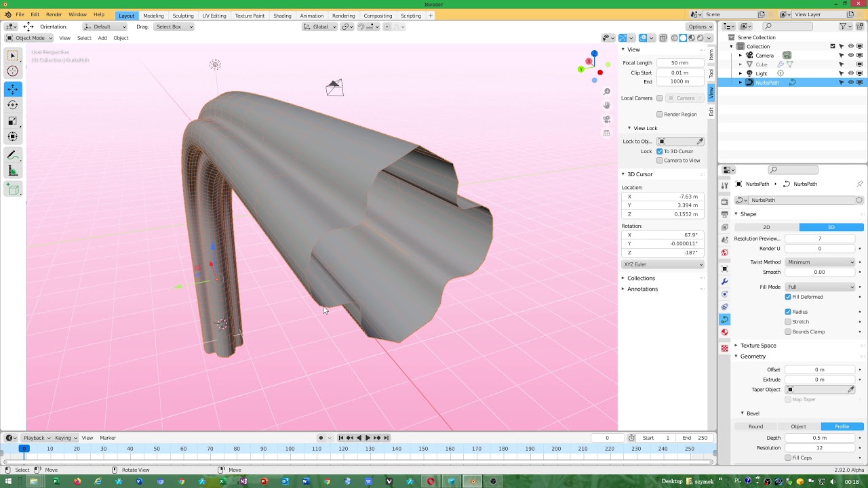
Task: Set curve shape to 2D
Action: 766,228
